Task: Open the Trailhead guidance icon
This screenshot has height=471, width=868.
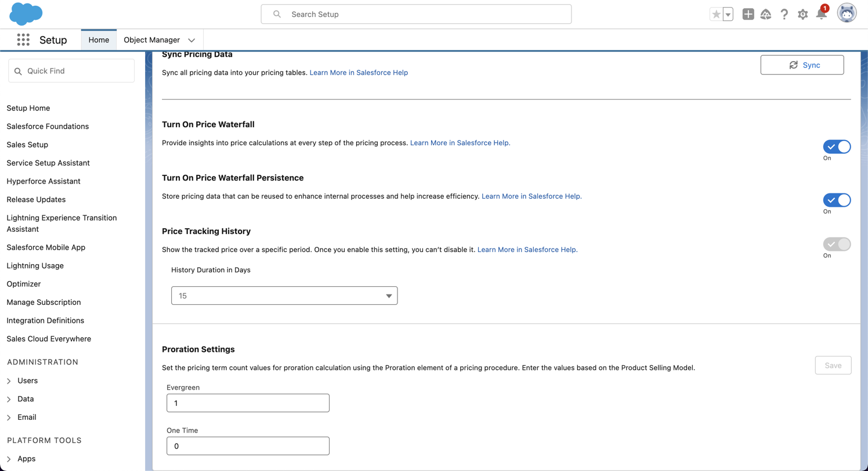Action: (x=766, y=14)
